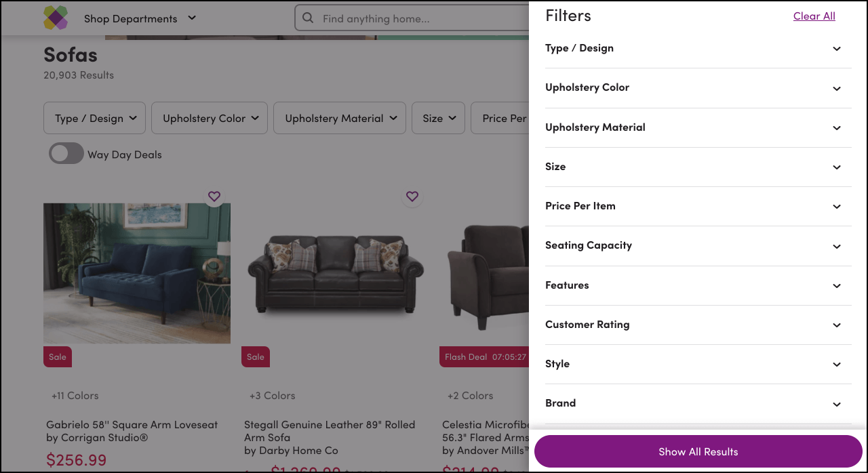Open Shop Departments menu
Image resolution: width=868 pixels, height=473 pixels.
coord(130,19)
